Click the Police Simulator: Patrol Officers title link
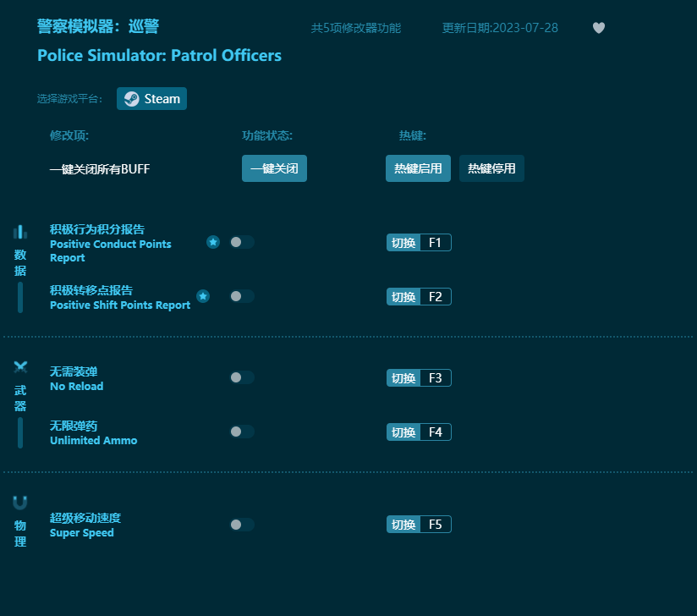697x616 pixels. [159, 55]
